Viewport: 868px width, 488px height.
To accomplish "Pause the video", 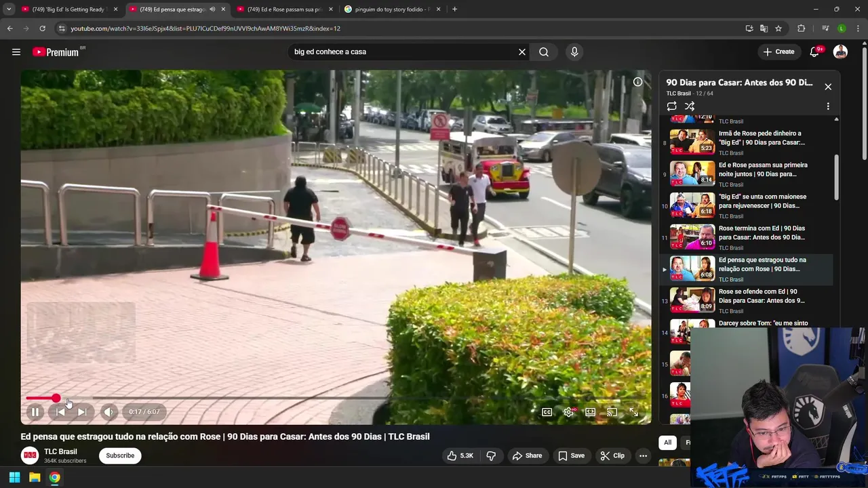I will [x=35, y=411].
